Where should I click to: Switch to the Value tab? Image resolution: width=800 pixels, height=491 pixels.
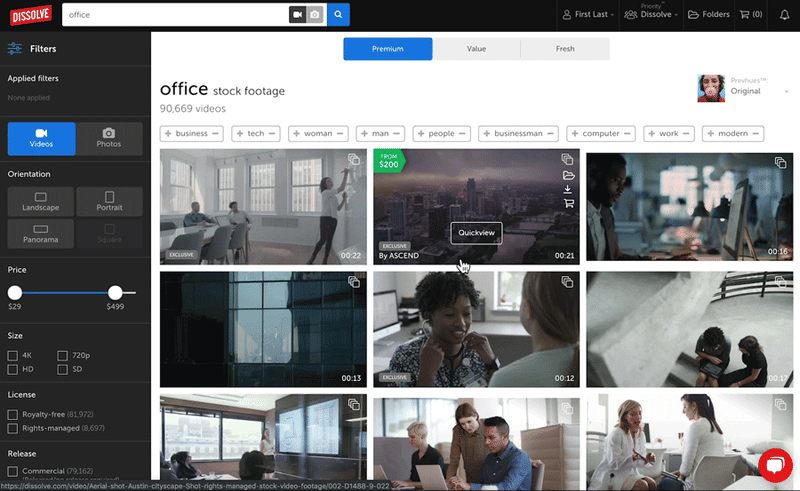pos(476,49)
